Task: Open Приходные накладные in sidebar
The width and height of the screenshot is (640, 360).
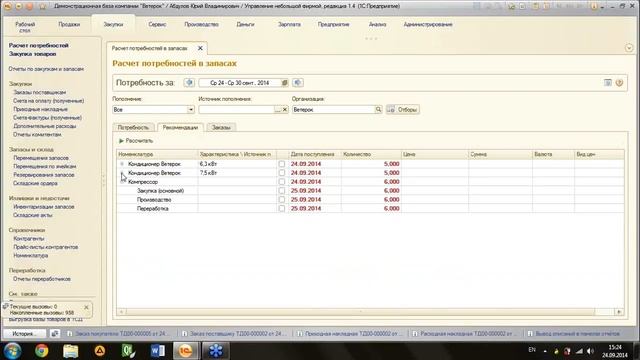Action: pos(40,109)
